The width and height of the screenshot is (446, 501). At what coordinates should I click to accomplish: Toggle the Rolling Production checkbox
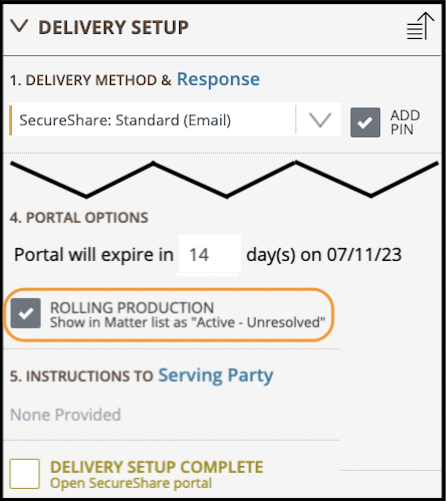(x=26, y=313)
